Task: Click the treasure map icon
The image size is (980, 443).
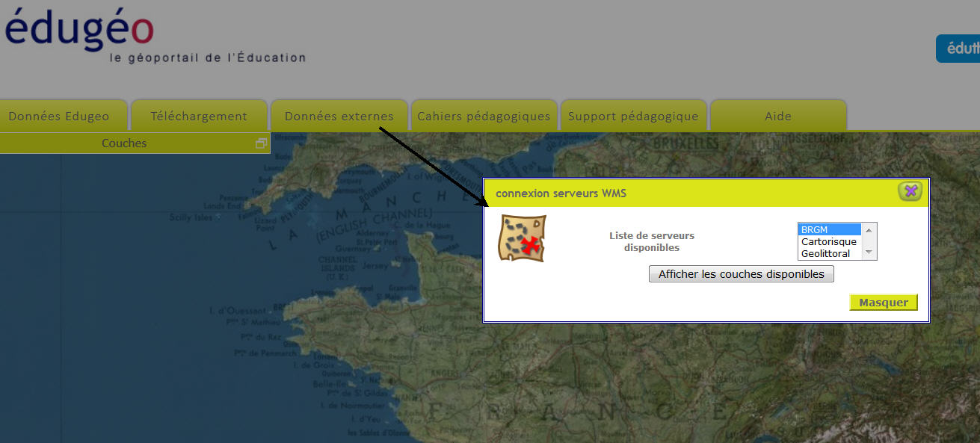Action: point(523,238)
